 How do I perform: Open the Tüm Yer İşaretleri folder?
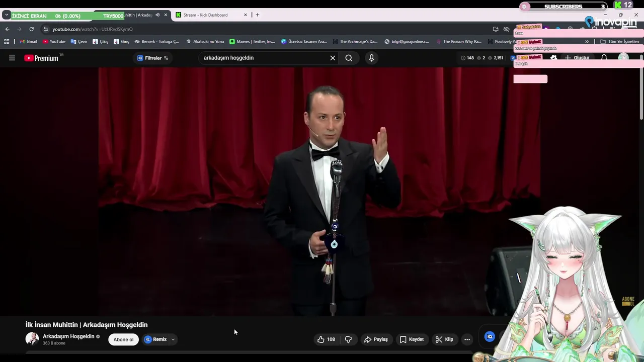(x=619, y=42)
